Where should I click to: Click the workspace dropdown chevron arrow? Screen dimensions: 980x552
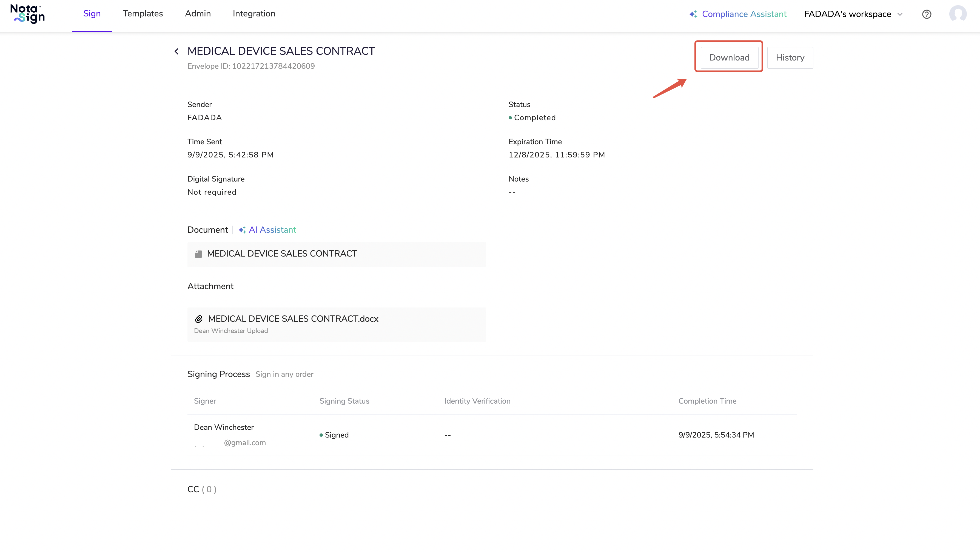coord(900,15)
